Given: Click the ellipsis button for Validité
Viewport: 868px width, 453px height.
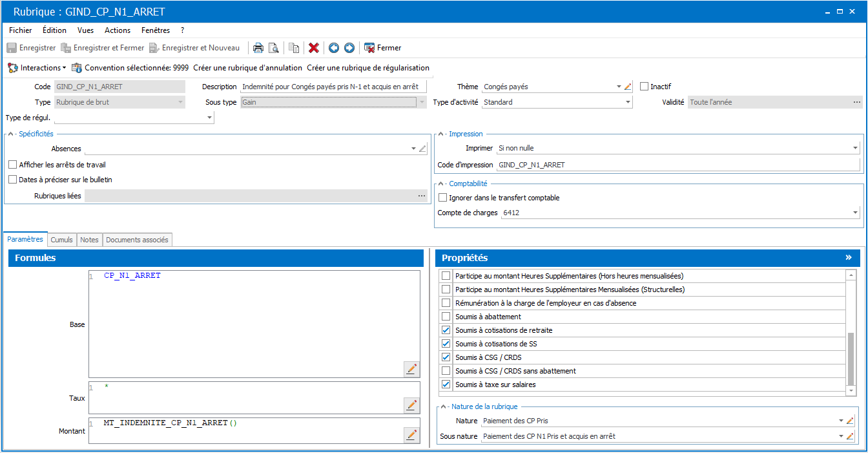Looking at the screenshot, I should click(857, 102).
